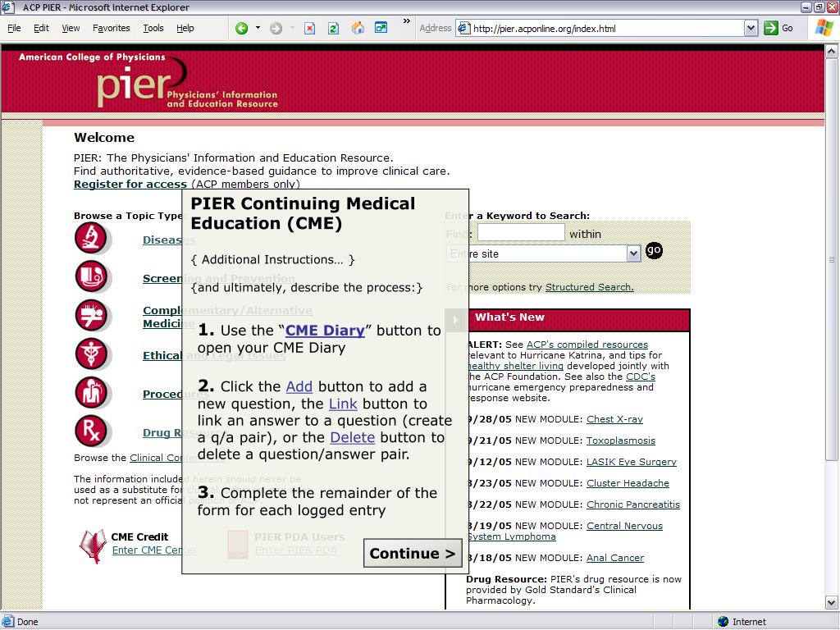
Task: Open the Anal Cancer module link
Action: coord(615,558)
